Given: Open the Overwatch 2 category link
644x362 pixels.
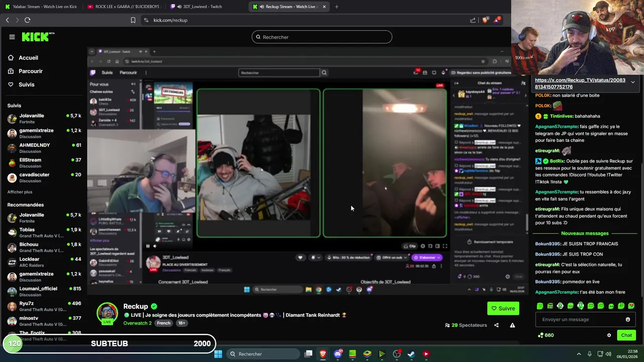Looking at the screenshot, I should point(137,323).
